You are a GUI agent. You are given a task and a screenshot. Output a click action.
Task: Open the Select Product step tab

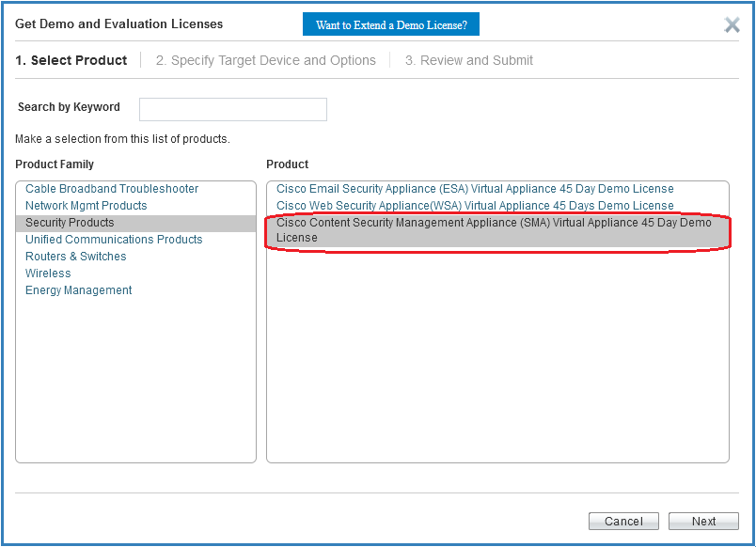pos(71,60)
